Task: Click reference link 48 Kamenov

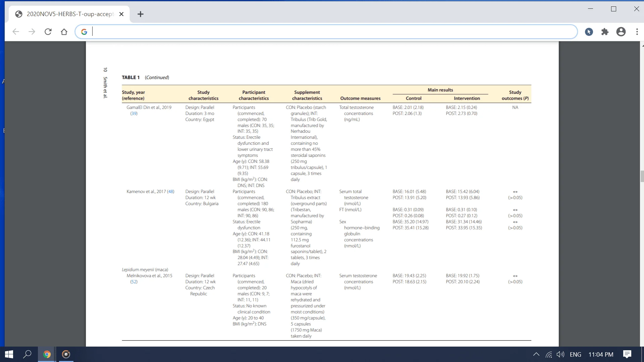Action: (x=170, y=191)
